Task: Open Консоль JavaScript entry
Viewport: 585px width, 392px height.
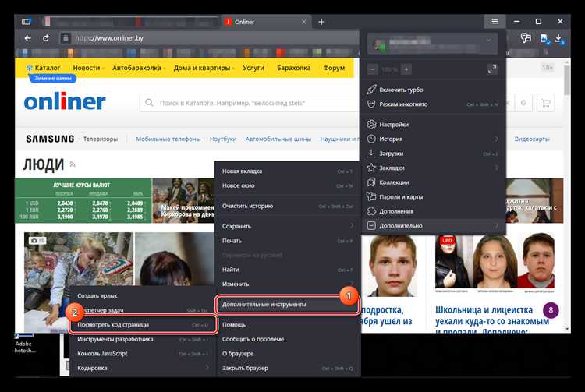Action: [143, 354]
